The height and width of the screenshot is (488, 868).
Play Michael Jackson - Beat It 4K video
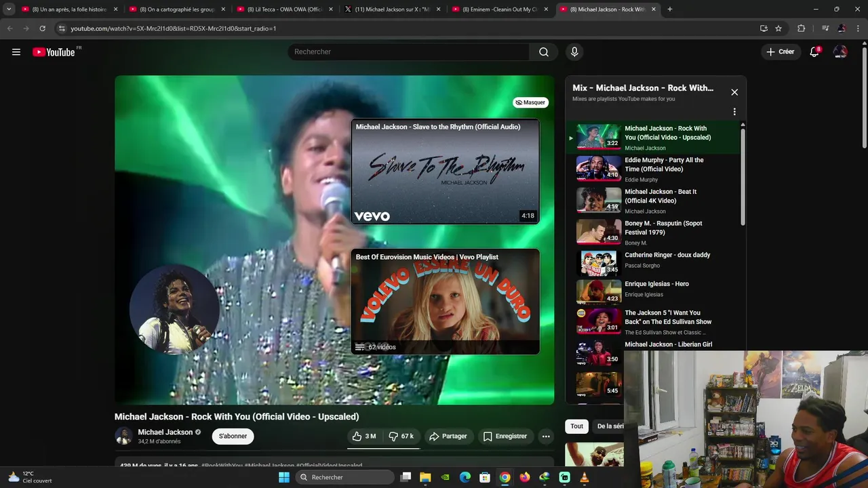[654, 201]
